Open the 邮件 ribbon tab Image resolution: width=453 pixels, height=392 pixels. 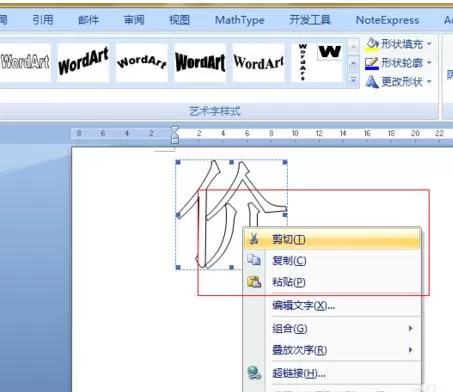[89, 20]
